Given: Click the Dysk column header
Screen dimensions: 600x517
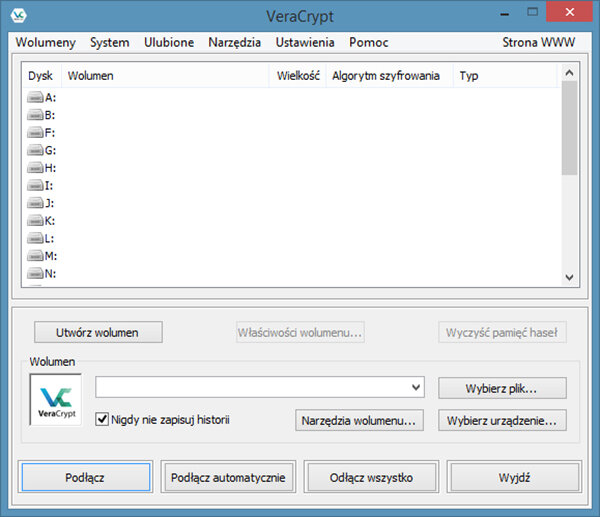Looking at the screenshot, I should pos(41,75).
